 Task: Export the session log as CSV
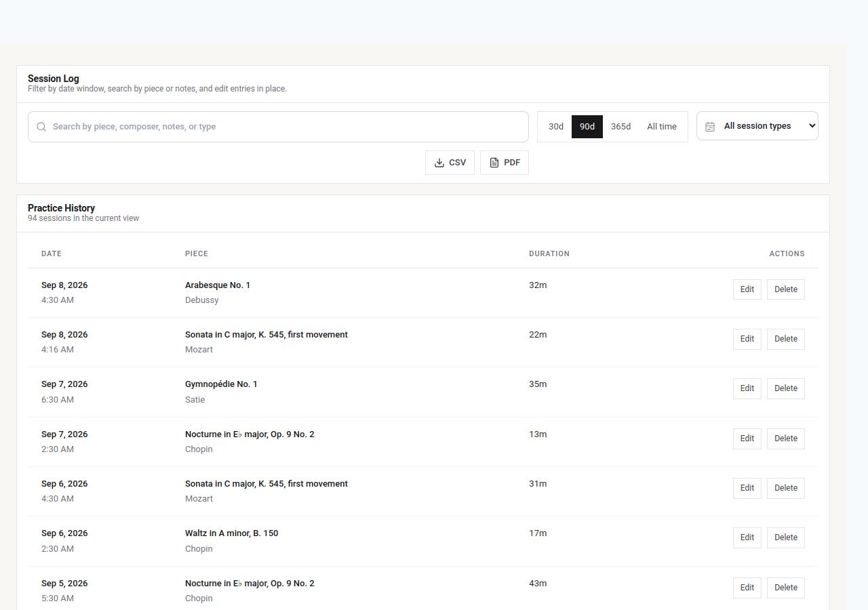(450, 163)
